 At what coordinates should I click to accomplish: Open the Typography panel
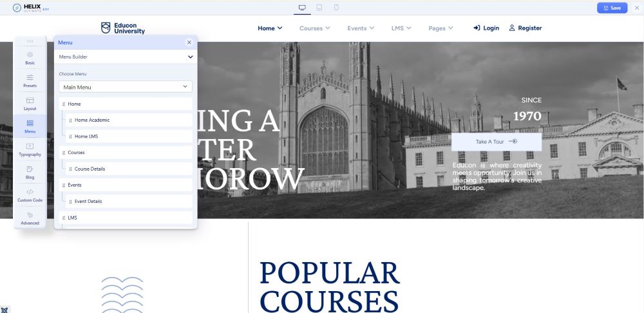30,149
